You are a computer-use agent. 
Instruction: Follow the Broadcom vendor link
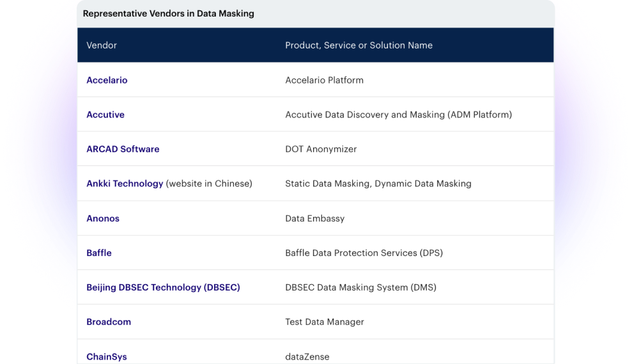coord(109,322)
